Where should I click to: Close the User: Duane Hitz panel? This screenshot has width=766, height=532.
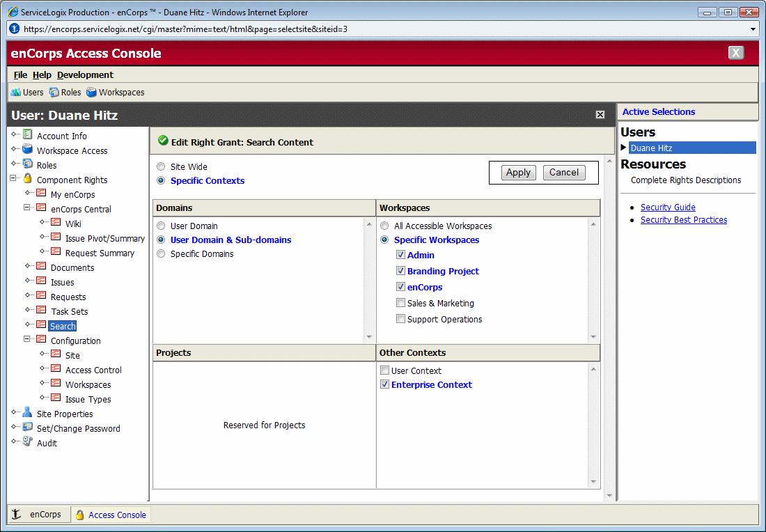point(600,115)
